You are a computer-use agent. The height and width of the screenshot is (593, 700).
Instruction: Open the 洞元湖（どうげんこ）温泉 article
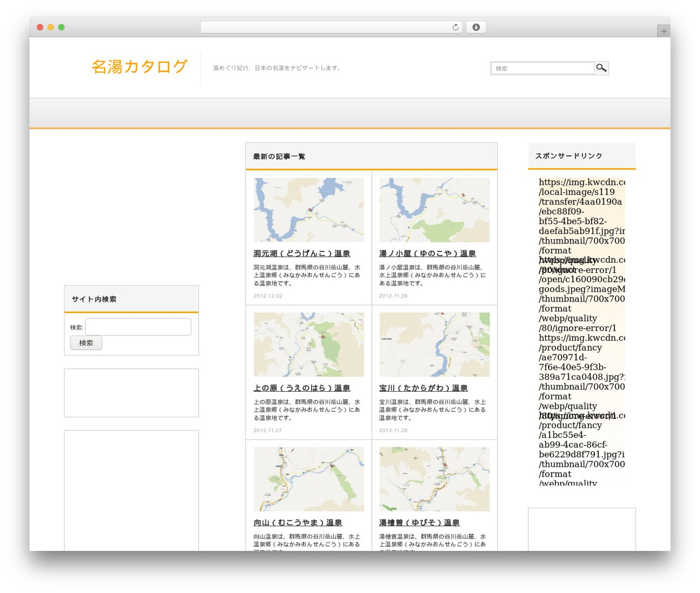pyautogui.click(x=302, y=254)
